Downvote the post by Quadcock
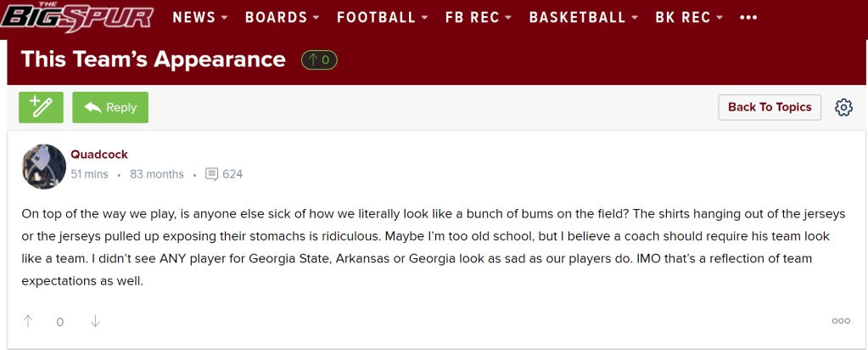 (95, 321)
